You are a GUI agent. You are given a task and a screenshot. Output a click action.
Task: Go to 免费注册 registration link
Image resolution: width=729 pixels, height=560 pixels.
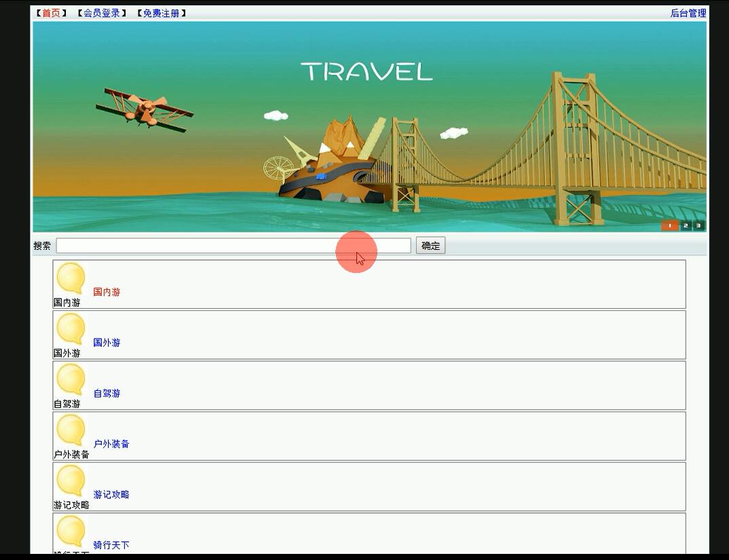161,13
